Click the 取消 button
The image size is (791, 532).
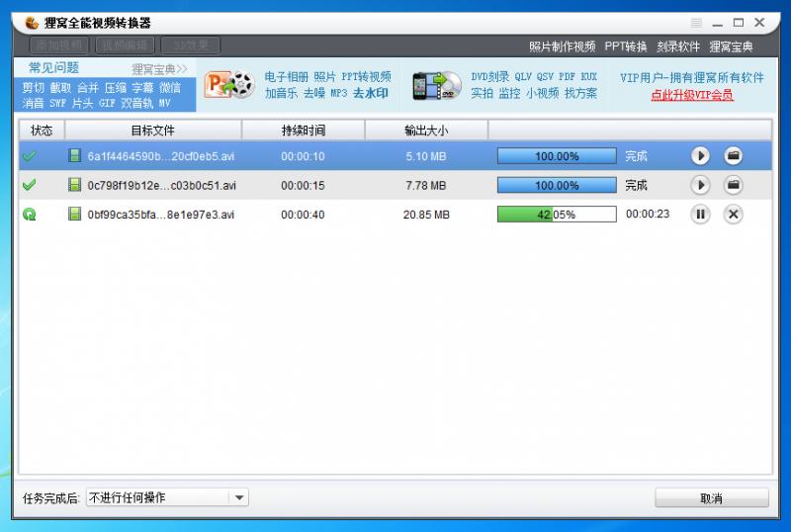coord(711,498)
